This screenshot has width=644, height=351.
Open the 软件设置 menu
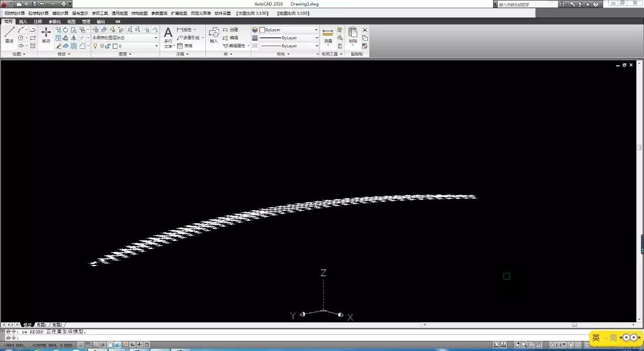(x=223, y=13)
